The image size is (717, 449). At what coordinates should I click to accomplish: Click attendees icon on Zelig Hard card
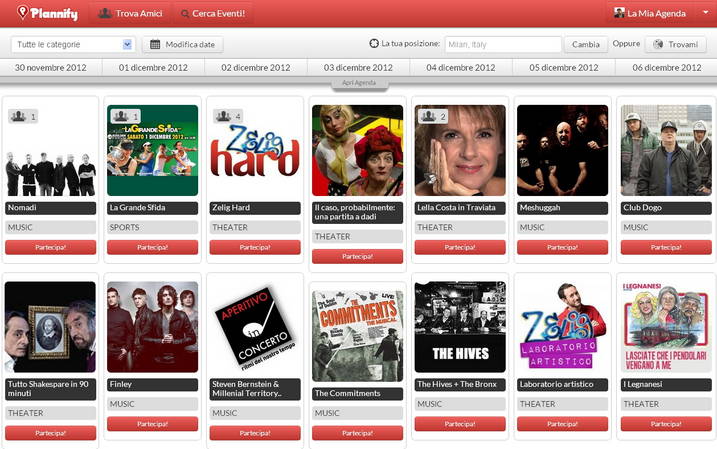click(x=224, y=116)
